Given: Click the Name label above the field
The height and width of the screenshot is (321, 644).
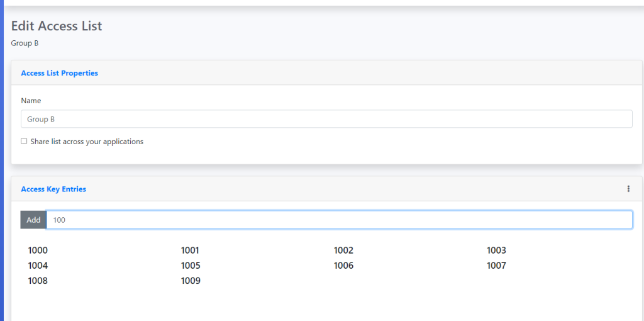Looking at the screenshot, I should (x=31, y=101).
